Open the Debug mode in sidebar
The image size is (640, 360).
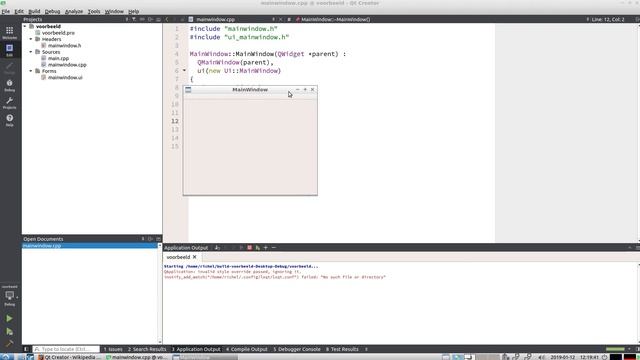(9, 85)
